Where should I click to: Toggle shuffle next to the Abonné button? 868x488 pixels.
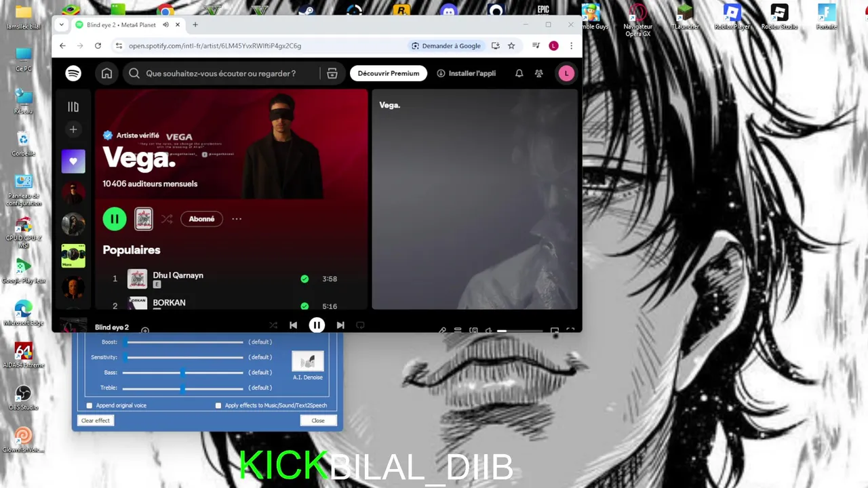tap(167, 219)
